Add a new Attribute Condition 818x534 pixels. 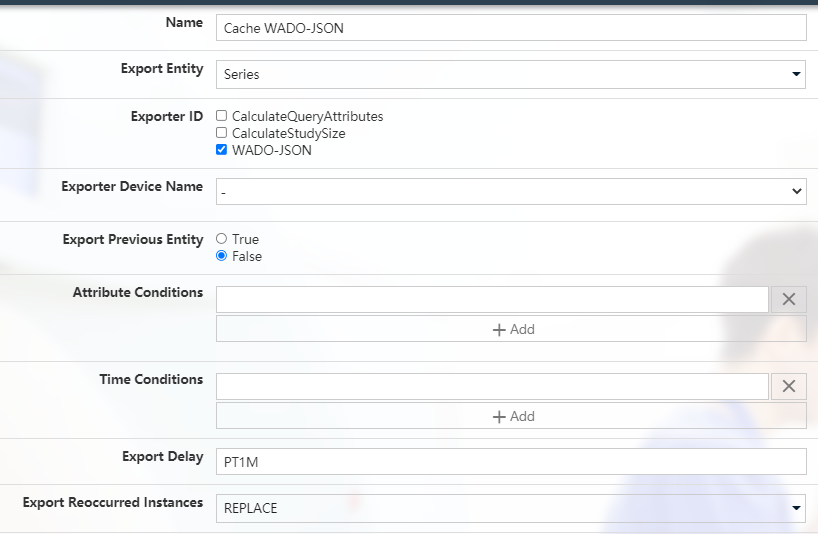coord(511,329)
